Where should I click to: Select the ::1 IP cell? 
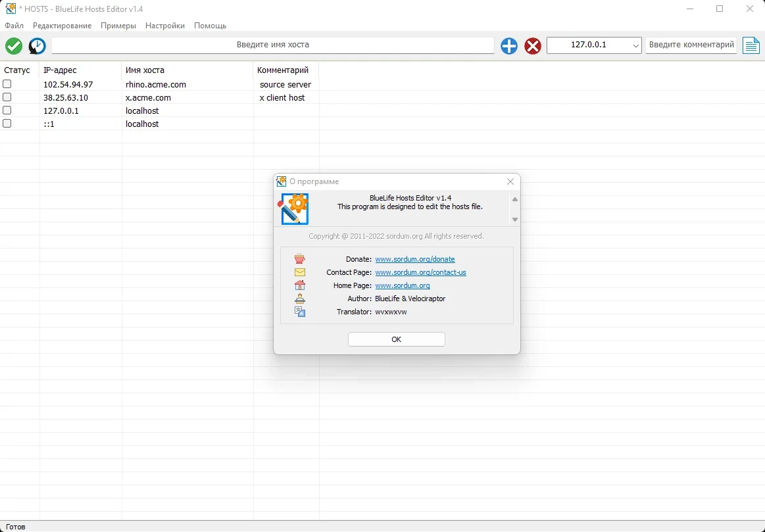pos(80,124)
